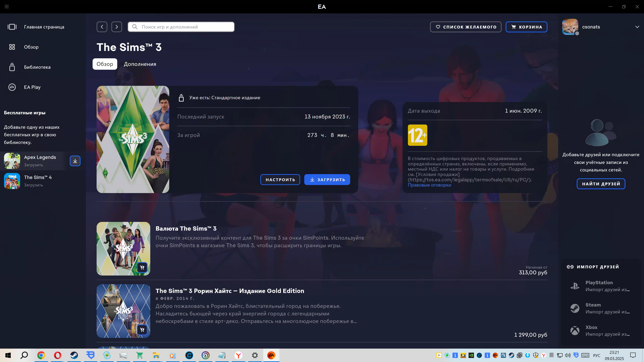Open Steam from taskbar
644x362 pixels.
(x=74, y=355)
